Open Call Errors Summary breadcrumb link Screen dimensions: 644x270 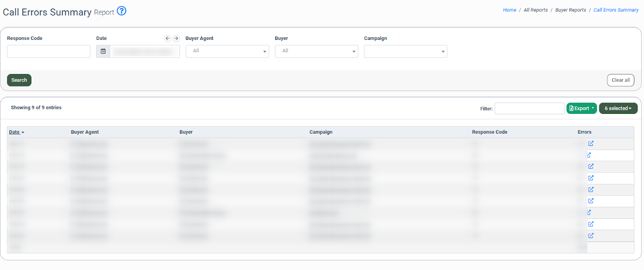pos(616,10)
